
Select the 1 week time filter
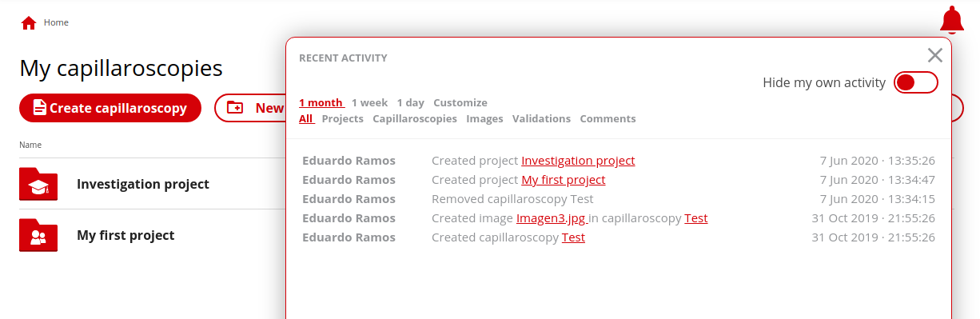[369, 102]
